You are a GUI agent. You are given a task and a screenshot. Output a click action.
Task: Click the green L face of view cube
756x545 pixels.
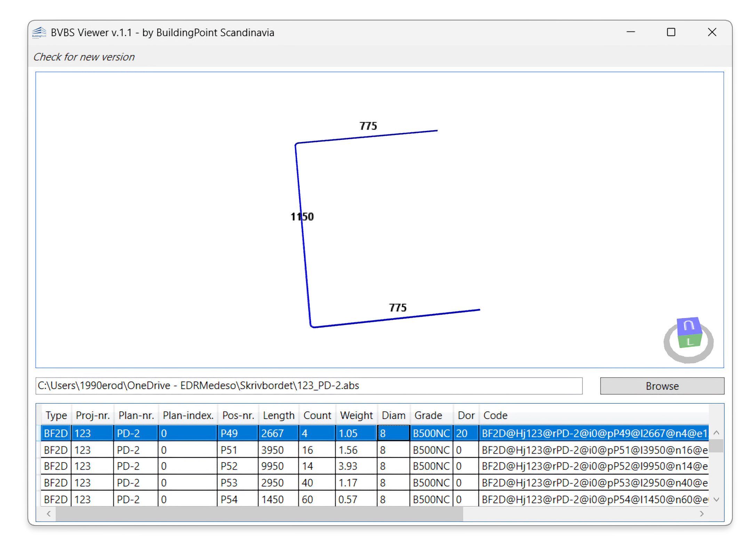690,342
